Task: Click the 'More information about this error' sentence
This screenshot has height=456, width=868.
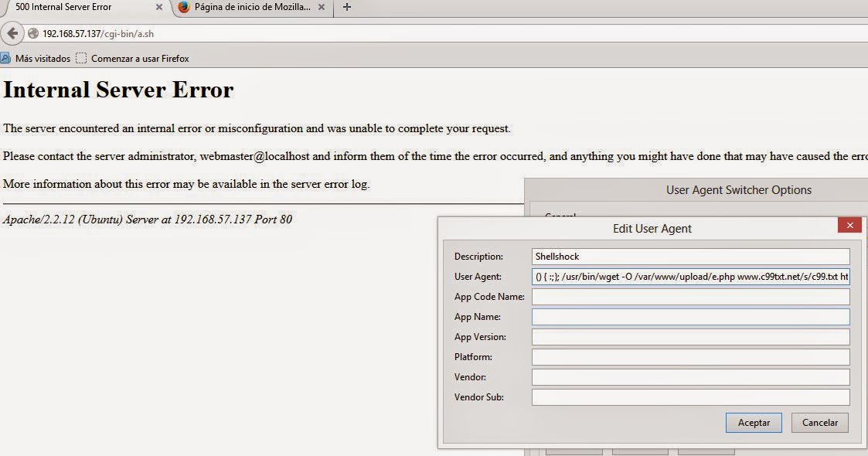Action: [186, 184]
